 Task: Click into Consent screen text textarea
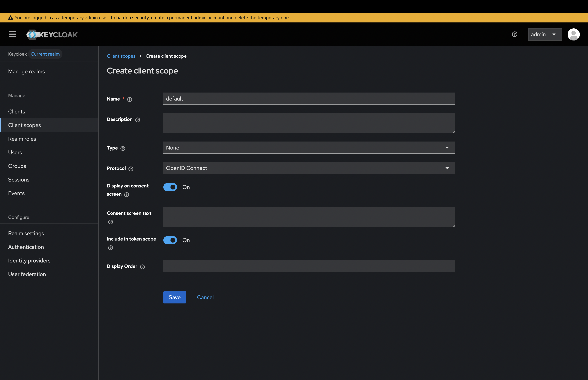[309, 217]
